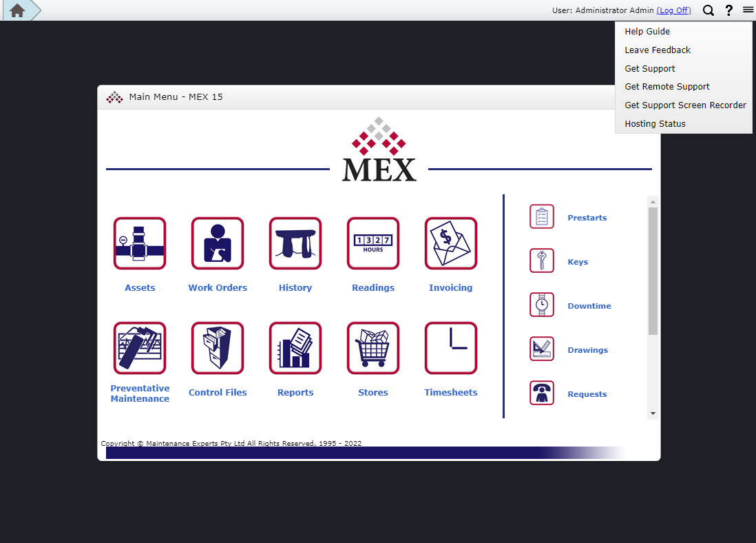Image resolution: width=756 pixels, height=543 pixels.
Task: Click the side list scrollbar up arrow
Action: 653,202
